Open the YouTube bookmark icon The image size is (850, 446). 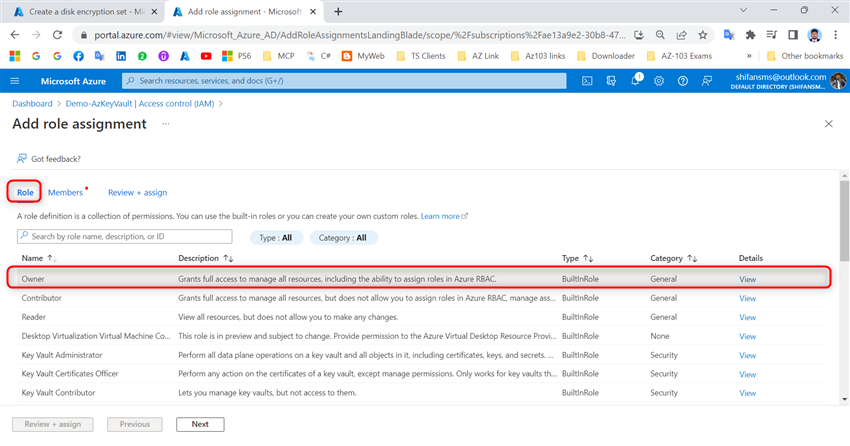point(206,56)
